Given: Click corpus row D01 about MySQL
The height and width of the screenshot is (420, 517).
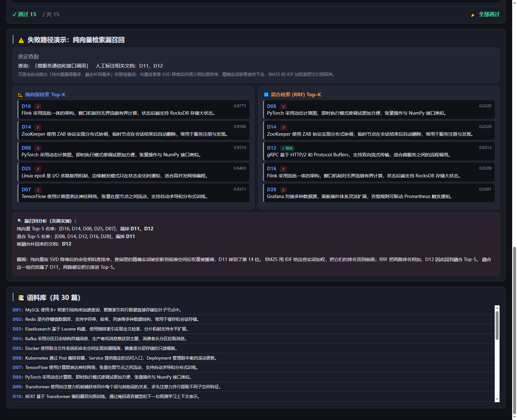Looking at the screenshot, I should pyautogui.click(x=253, y=310).
